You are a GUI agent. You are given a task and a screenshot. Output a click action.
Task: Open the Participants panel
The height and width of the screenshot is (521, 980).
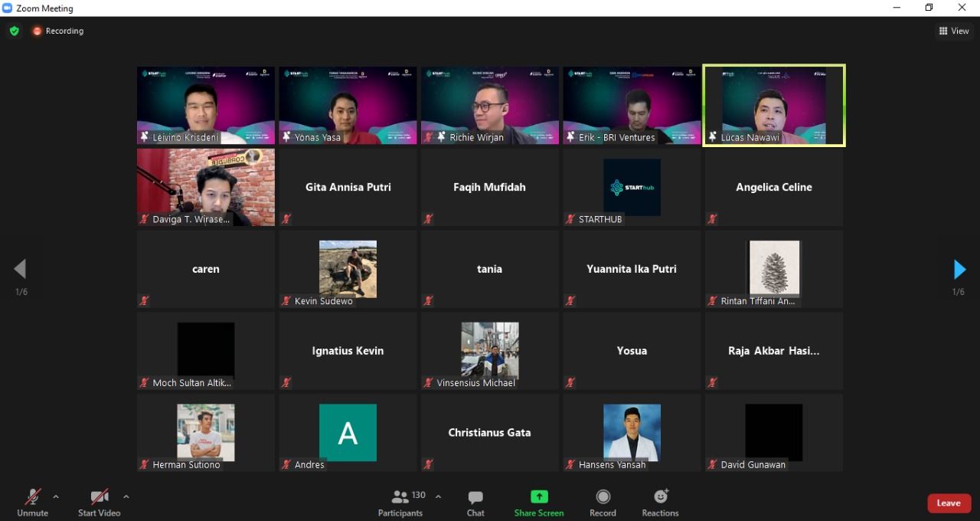point(400,503)
